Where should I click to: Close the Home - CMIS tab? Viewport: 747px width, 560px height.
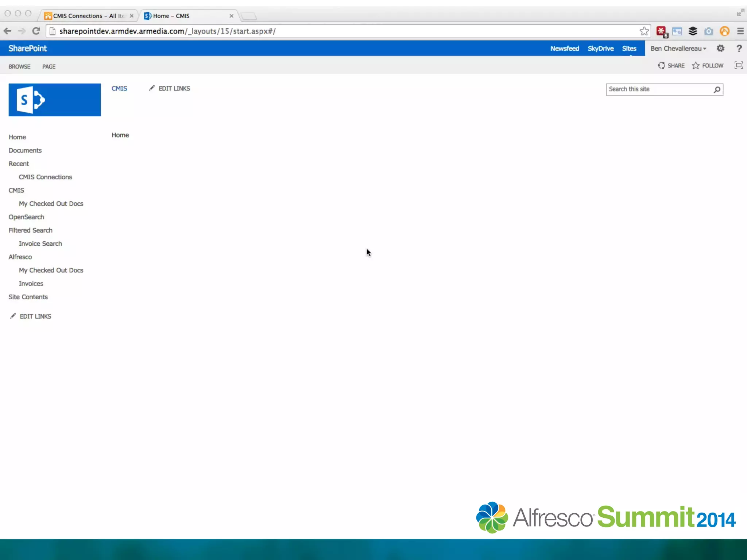pos(231,16)
